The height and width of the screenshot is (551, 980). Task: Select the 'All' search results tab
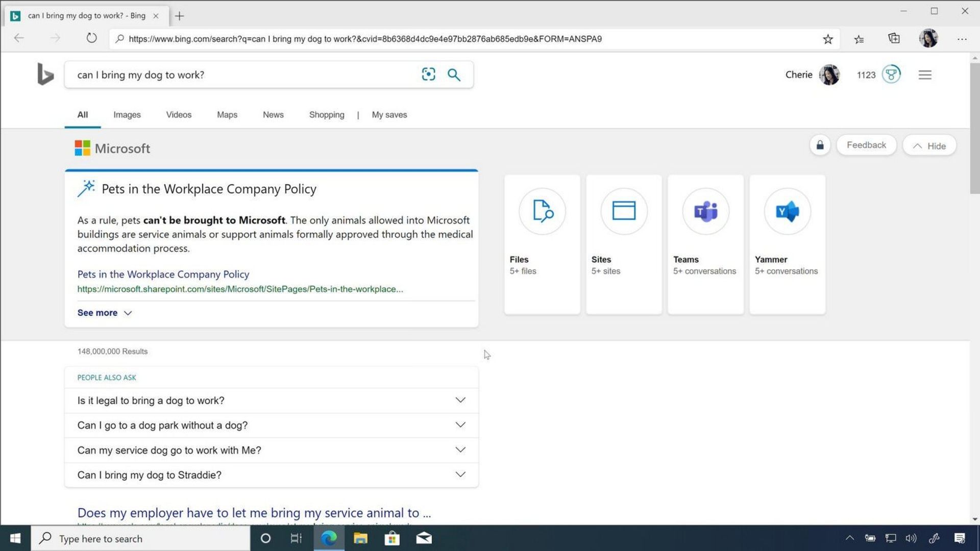click(x=82, y=114)
